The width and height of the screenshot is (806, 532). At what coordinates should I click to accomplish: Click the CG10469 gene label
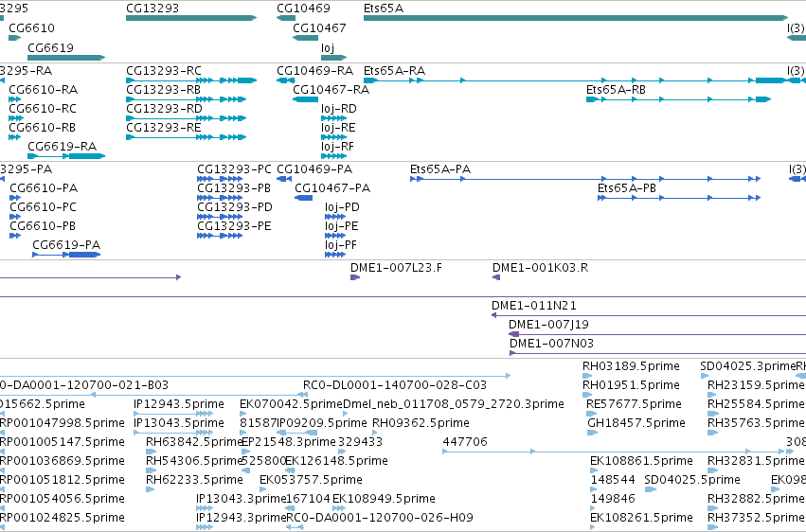click(x=303, y=9)
